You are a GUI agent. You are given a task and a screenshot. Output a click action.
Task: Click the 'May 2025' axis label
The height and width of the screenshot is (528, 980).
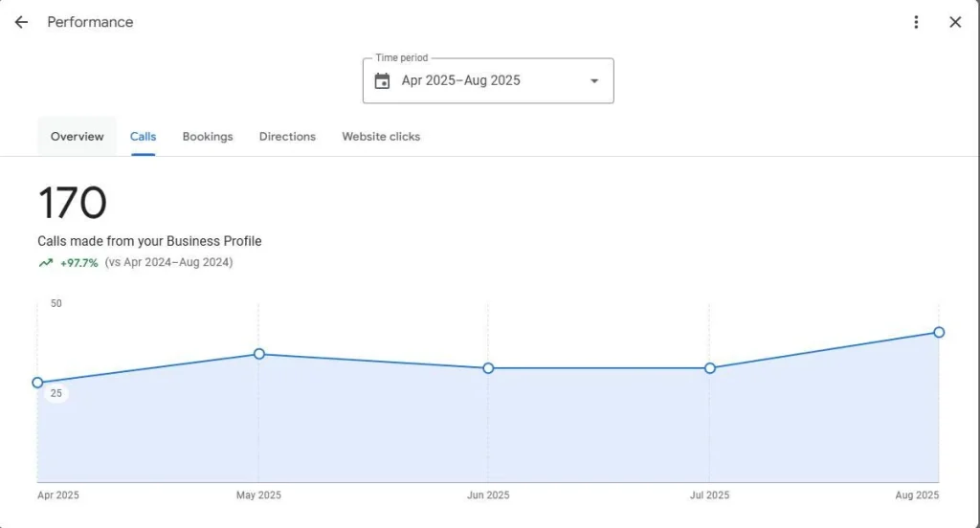coord(258,495)
